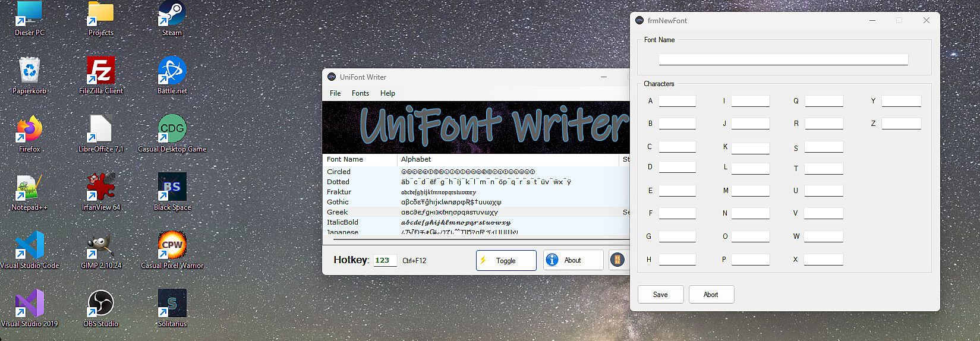The width and height of the screenshot is (980, 341).
Task: Click the character C input box
Action: coord(677,147)
